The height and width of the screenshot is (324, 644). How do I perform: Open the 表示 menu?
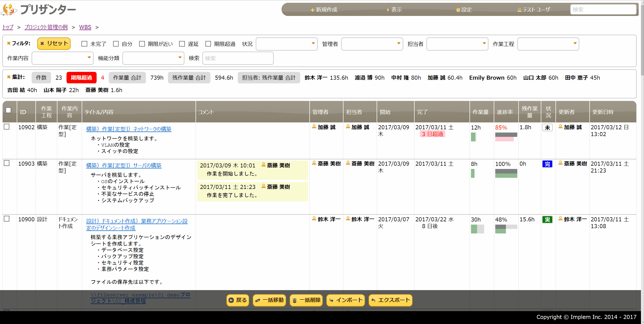click(394, 10)
